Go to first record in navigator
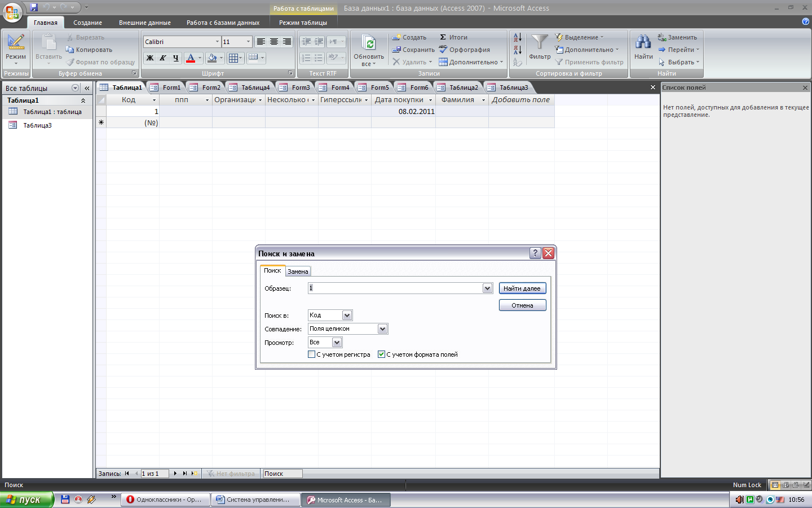Viewport: 812px width, 508px height. 127,474
